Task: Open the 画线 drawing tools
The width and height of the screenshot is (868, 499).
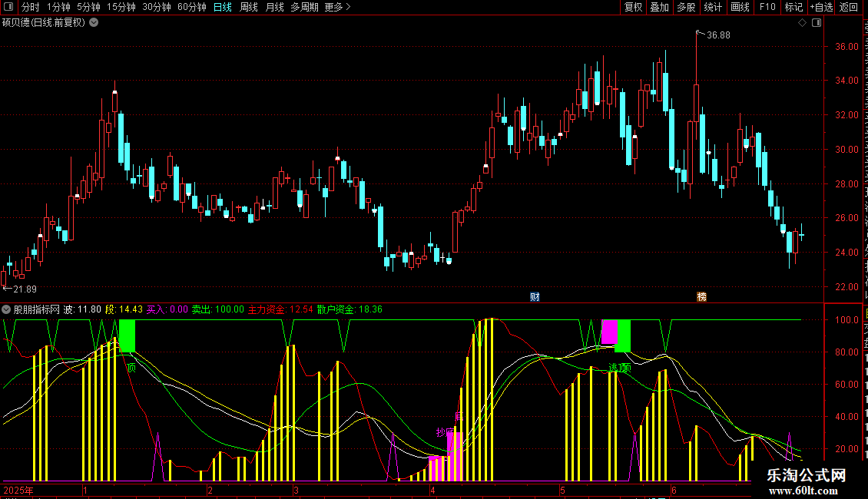Action: click(740, 7)
